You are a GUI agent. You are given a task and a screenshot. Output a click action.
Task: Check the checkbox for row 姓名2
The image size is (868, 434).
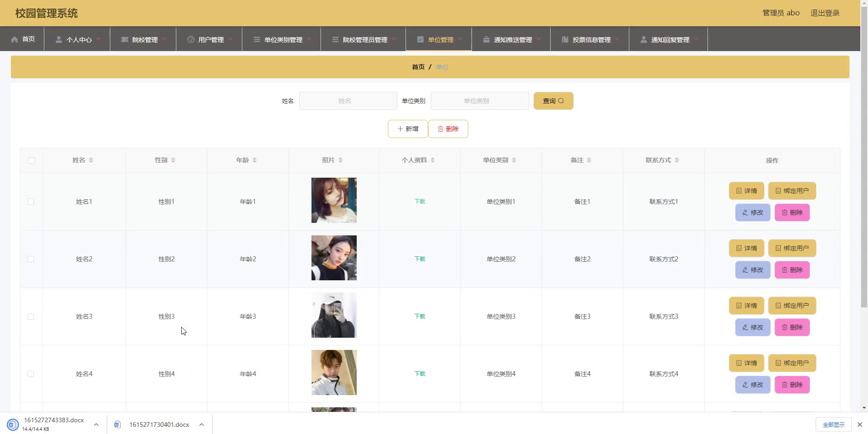pos(31,259)
